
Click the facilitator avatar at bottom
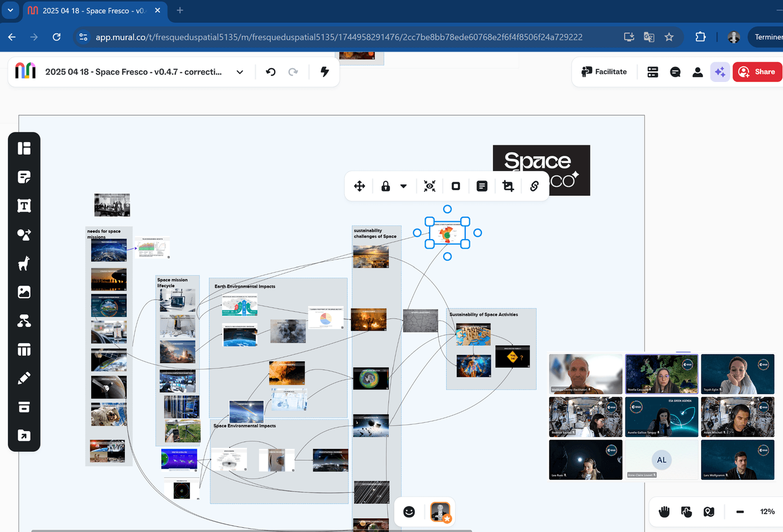pyautogui.click(x=440, y=512)
